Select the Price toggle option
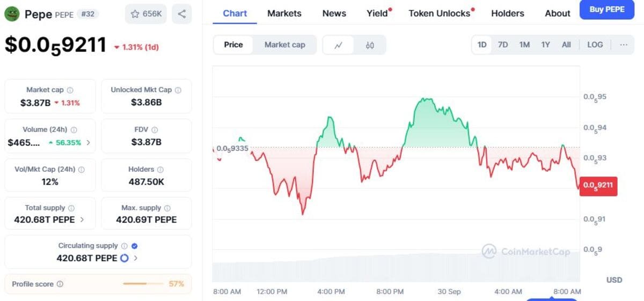Screen dimensions: 644x301 [233, 45]
